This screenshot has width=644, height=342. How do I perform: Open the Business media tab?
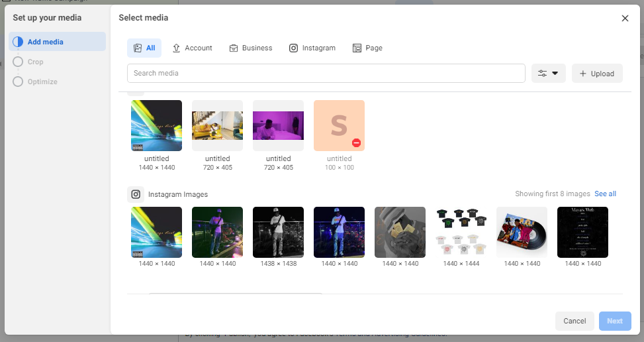click(251, 48)
